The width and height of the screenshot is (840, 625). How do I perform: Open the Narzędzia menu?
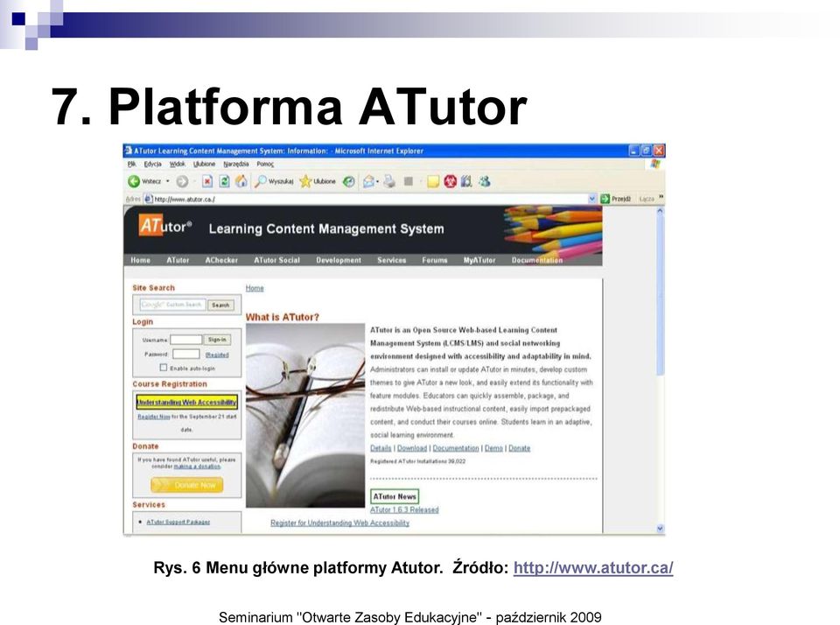coord(235,164)
